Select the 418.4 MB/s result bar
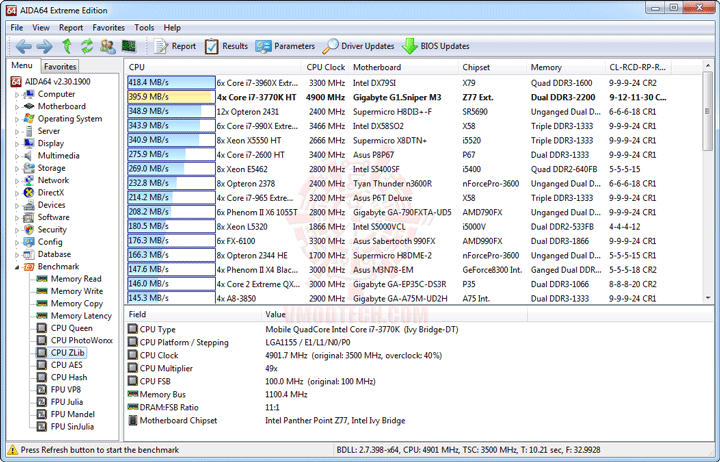The image size is (720, 462). (171, 83)
